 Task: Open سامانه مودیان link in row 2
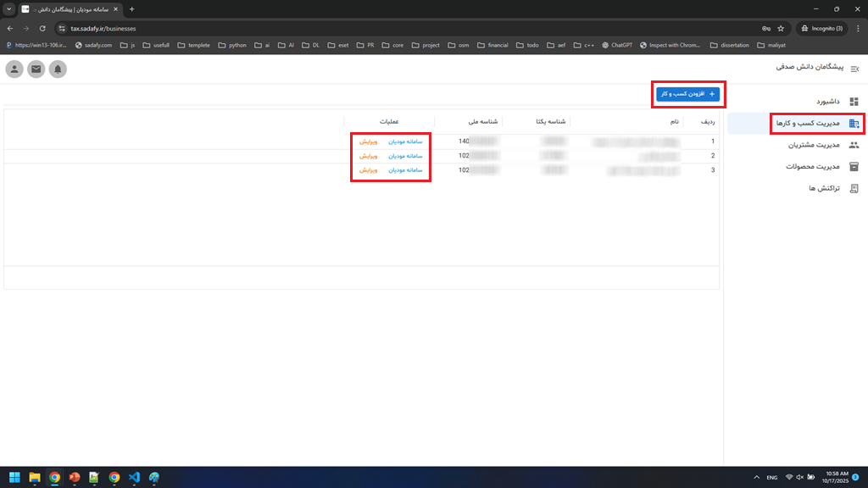point(405,156)
